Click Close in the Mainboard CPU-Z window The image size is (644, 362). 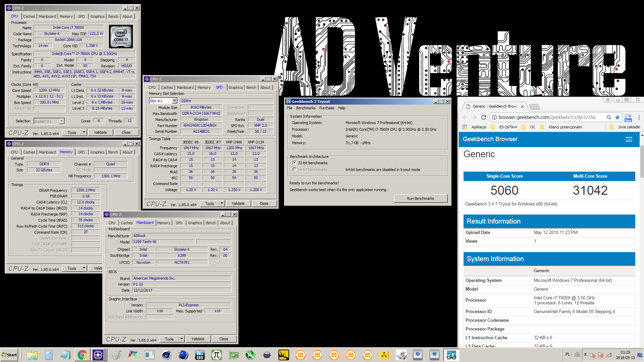tap(224, 339)
